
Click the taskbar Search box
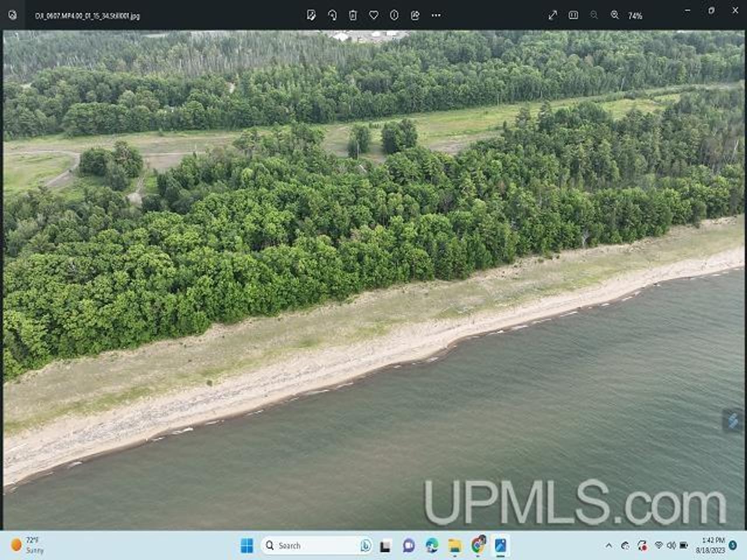tap(317, 545)
